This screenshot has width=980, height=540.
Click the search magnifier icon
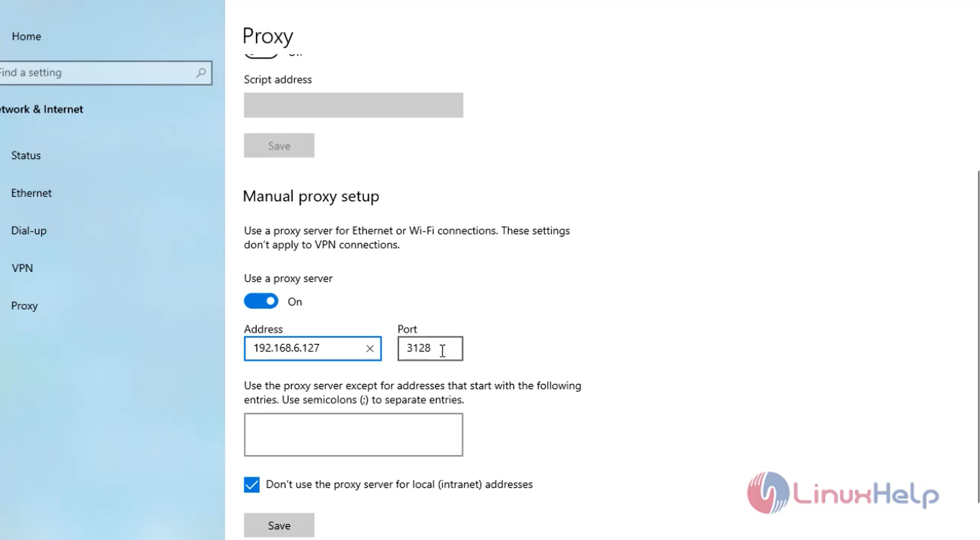pyautogui.click(x=201, y=73)
